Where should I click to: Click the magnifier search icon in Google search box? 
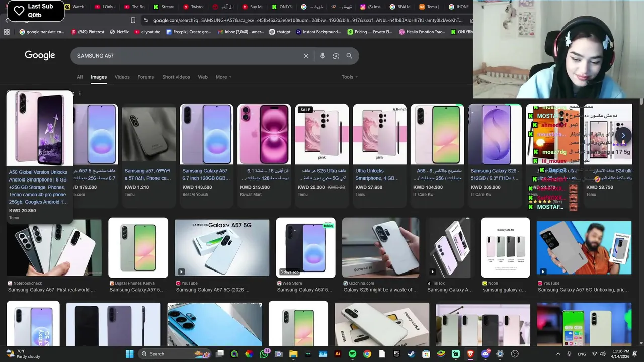[349, 56]
